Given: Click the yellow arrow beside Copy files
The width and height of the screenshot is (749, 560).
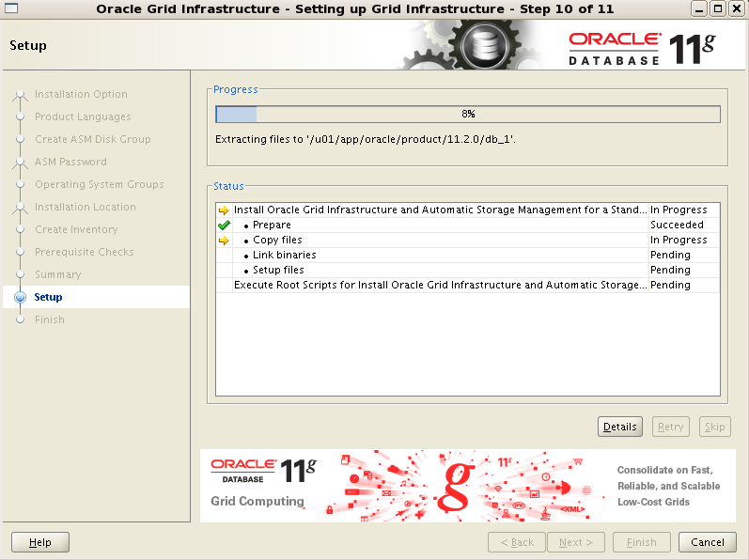Looking at the screenshot, I should tap(224, 241).
